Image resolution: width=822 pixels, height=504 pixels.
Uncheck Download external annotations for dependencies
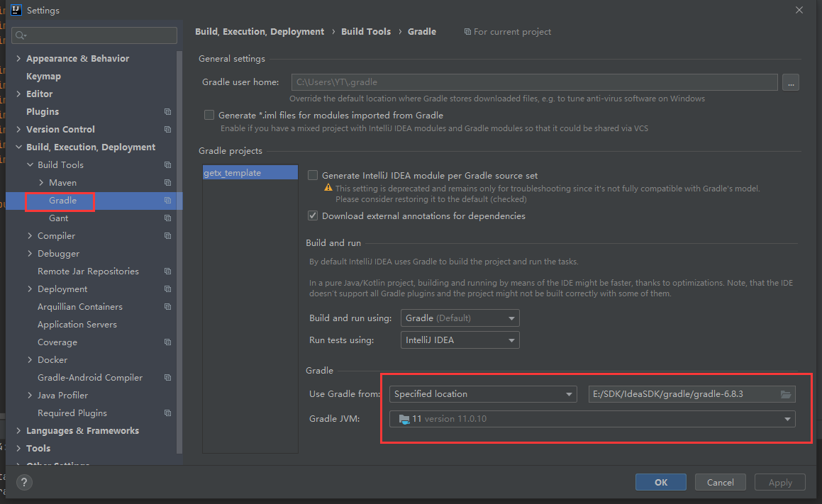click(x=313, y=216)
